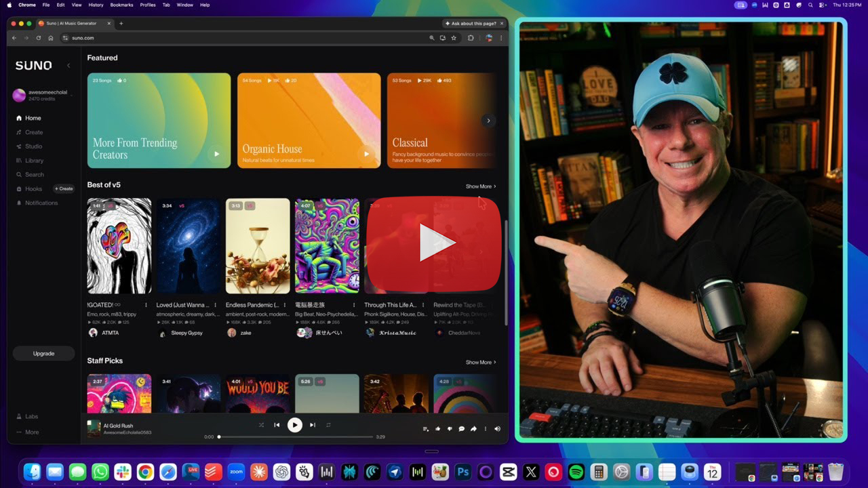This screenshot has width=868, height=488.
Task: Open the Bookmarks menu in menu bar
Action: pos(121,5)
